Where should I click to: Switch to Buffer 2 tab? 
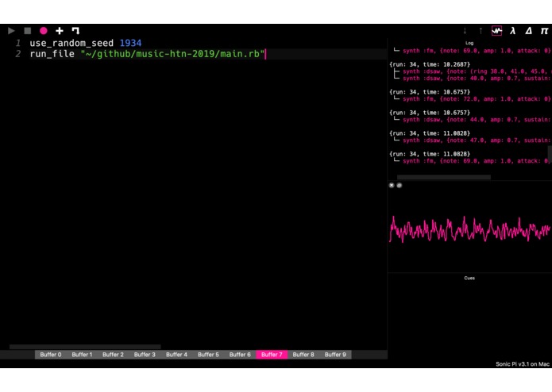pos(113,355)
